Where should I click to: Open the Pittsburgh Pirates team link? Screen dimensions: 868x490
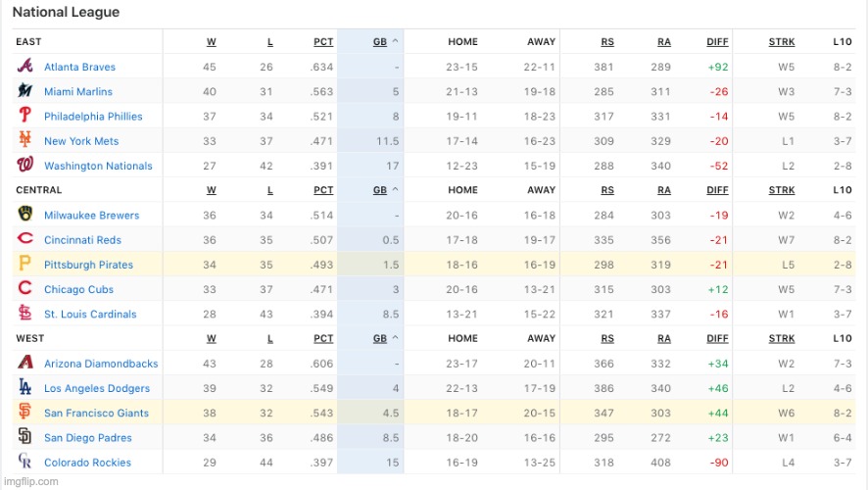point(88,265)
